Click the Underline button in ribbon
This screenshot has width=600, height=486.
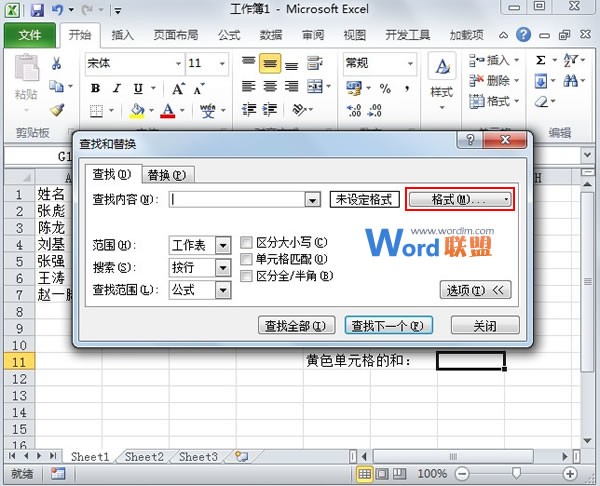click(x=138, y=88)
